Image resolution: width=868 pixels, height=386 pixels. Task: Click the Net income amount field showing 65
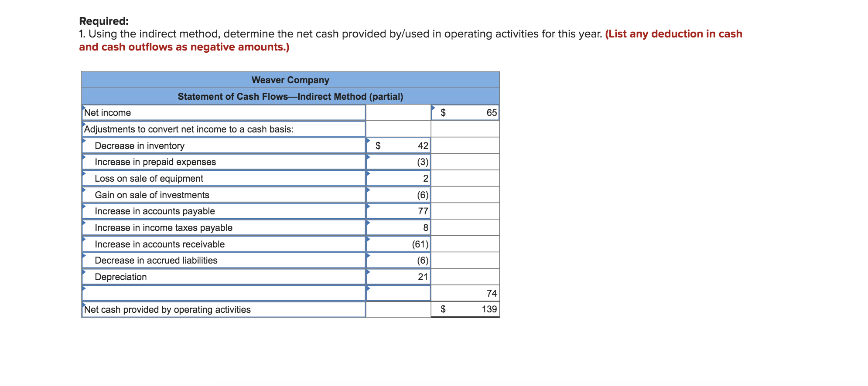click(x=465, y=112)
